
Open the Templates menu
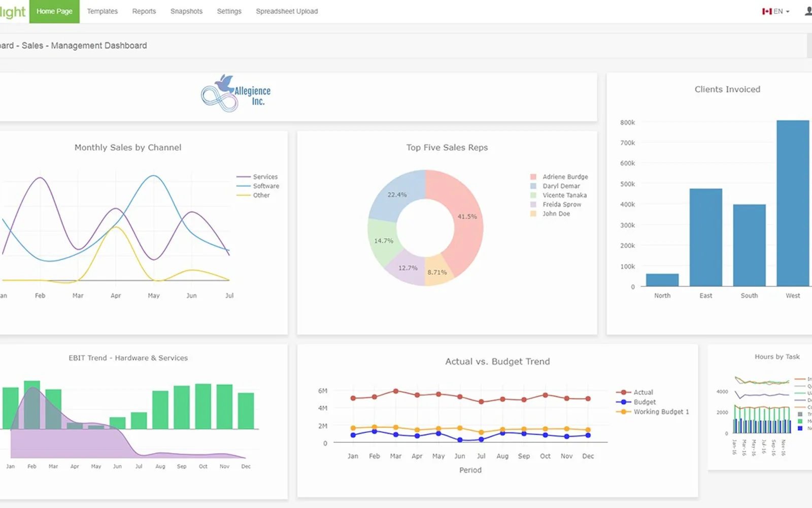(102, 11)
